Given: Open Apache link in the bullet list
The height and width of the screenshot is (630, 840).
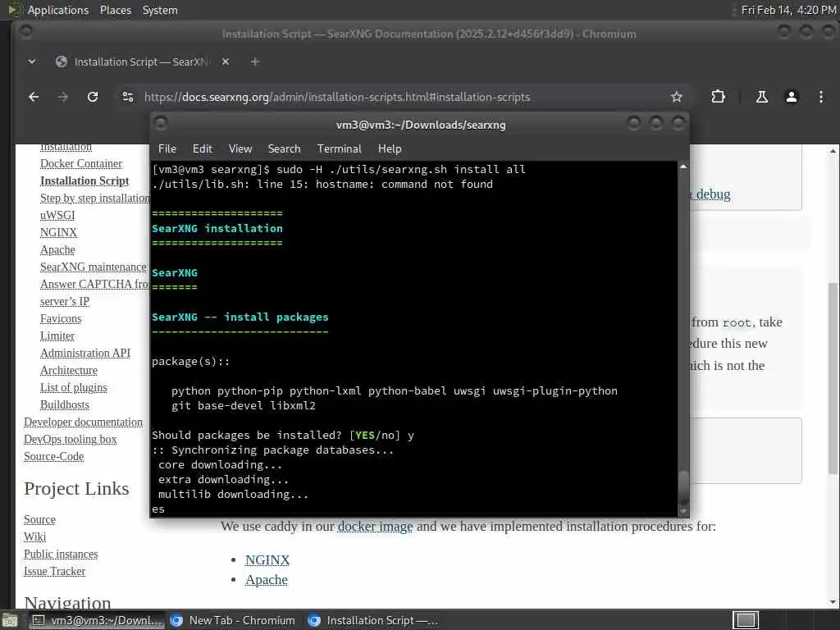Looking at the screenshot, I should (x=267, y=580).
